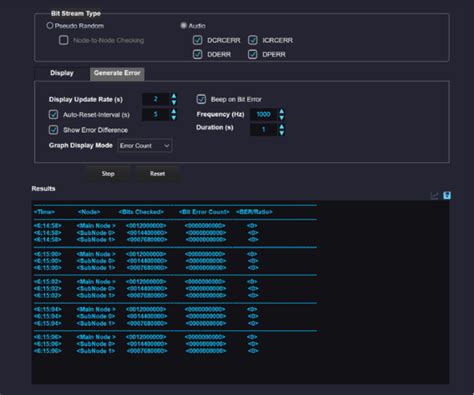Disable Auto-Reset-Interval checkbox
Image resolution: width=474 pixels, height=395 pixels.
pyautogui.click(x=53, y=115)
